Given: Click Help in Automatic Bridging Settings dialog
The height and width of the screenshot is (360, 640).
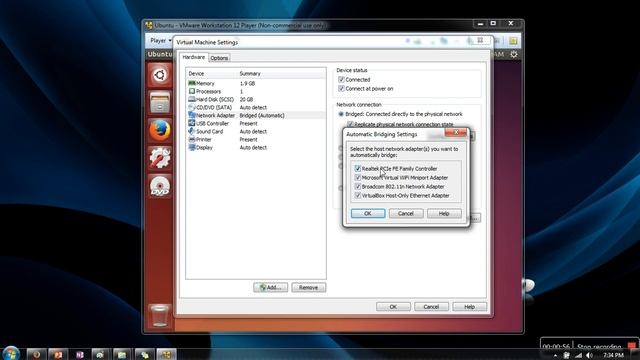Looking at the screenshot, I should coord(444,213).
